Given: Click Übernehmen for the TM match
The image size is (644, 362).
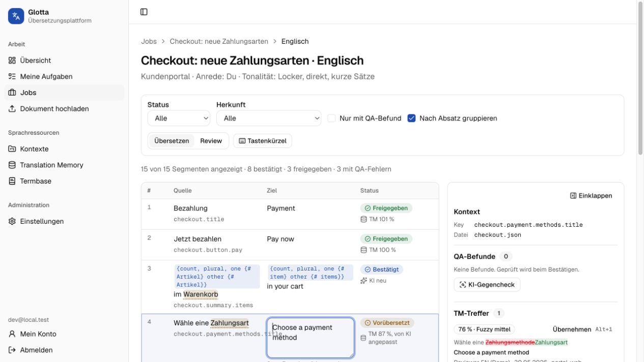Looking at the screenshot, I should 572,329.
